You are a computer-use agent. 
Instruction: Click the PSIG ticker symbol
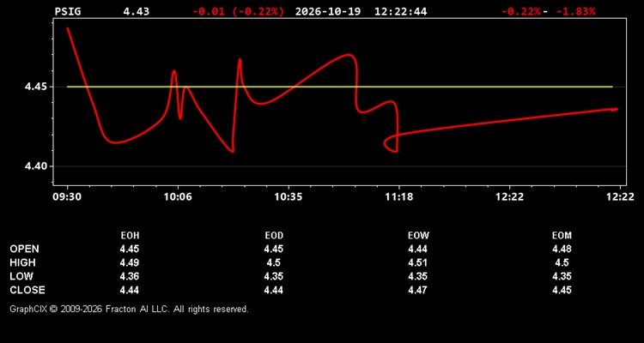pyautogui.click(x=68, y=11)
